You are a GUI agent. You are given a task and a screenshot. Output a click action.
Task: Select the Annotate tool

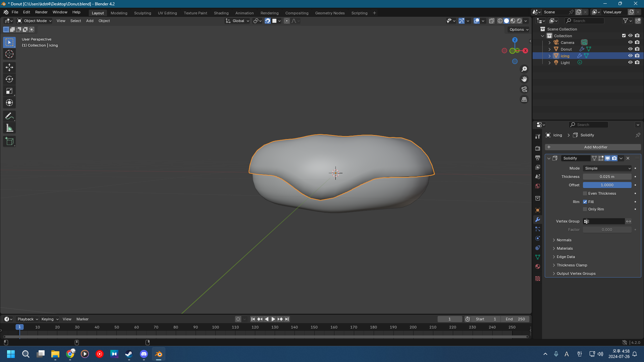9,116
